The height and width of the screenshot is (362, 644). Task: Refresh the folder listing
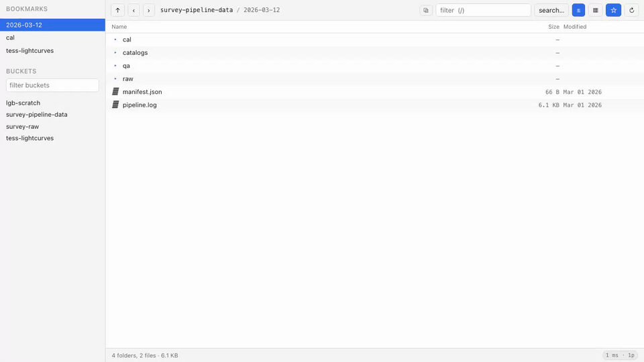(632, 10)
